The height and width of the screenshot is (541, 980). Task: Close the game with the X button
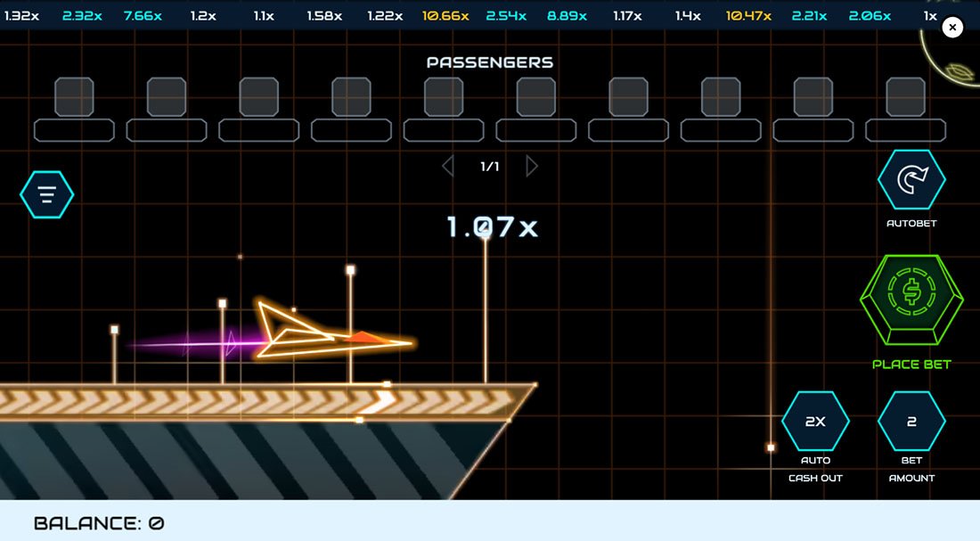952,27
